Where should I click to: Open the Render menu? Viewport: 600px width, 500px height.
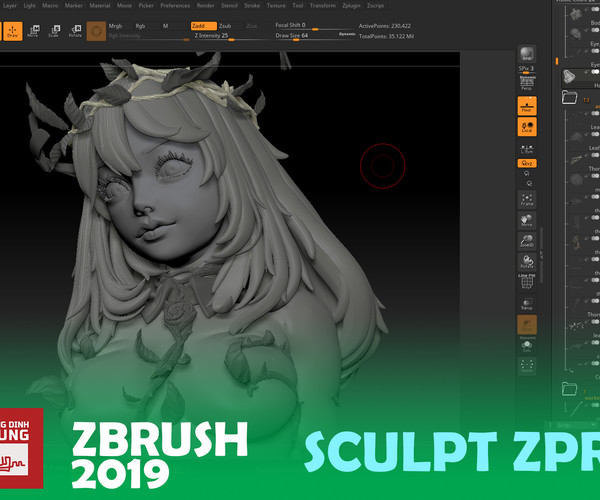click(205, 6)
